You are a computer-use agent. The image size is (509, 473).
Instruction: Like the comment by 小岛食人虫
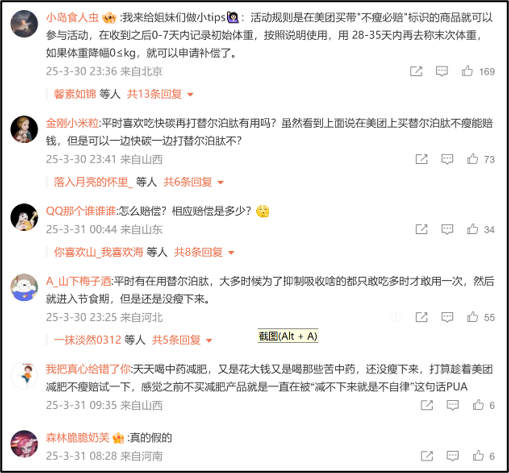[467, 71]
